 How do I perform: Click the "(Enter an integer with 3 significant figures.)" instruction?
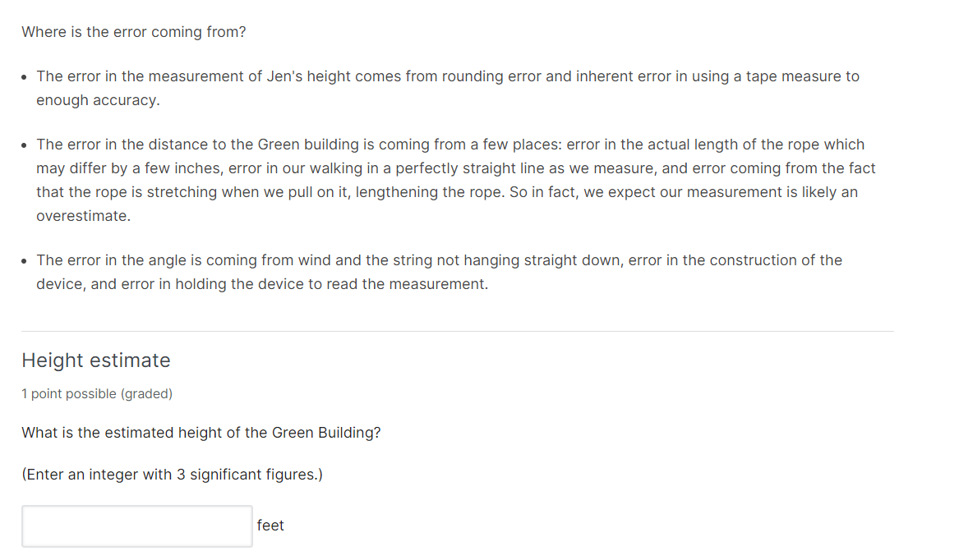[173, 474]
